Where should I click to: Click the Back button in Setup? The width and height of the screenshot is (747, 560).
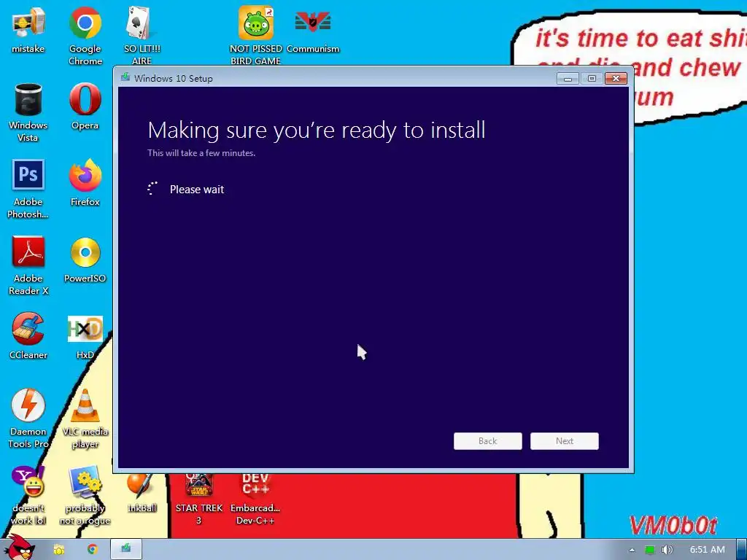pos(488,441)
